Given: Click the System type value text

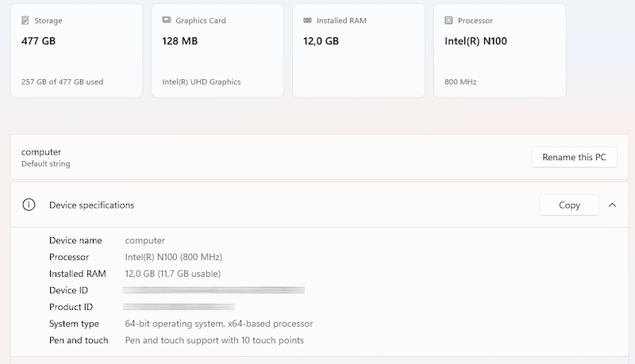Looking at the screenshot, I should [x=219, y=324].
